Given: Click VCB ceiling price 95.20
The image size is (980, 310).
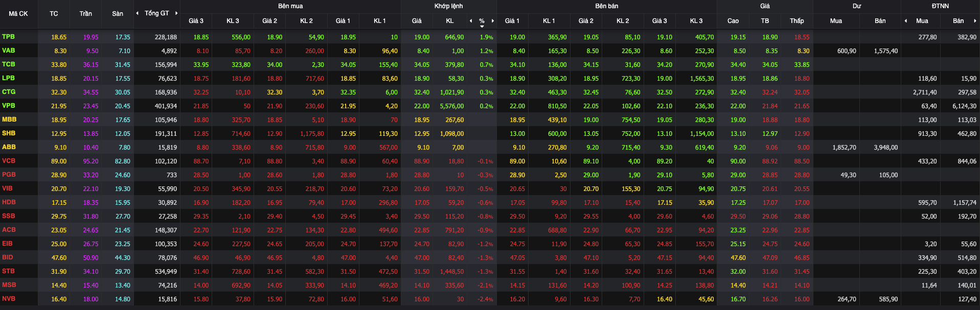Looking at the screenshot, I should tap(91, 161).
